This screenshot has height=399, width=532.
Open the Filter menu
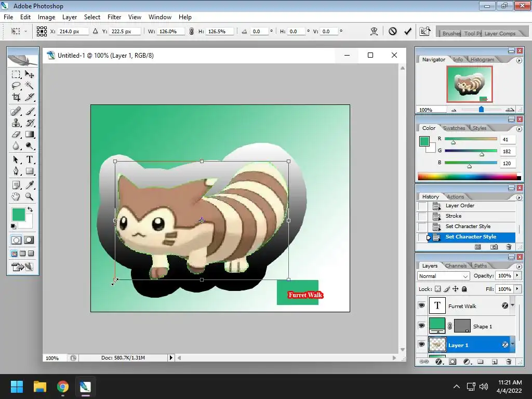pyautogui.click(x=114, y=17)
